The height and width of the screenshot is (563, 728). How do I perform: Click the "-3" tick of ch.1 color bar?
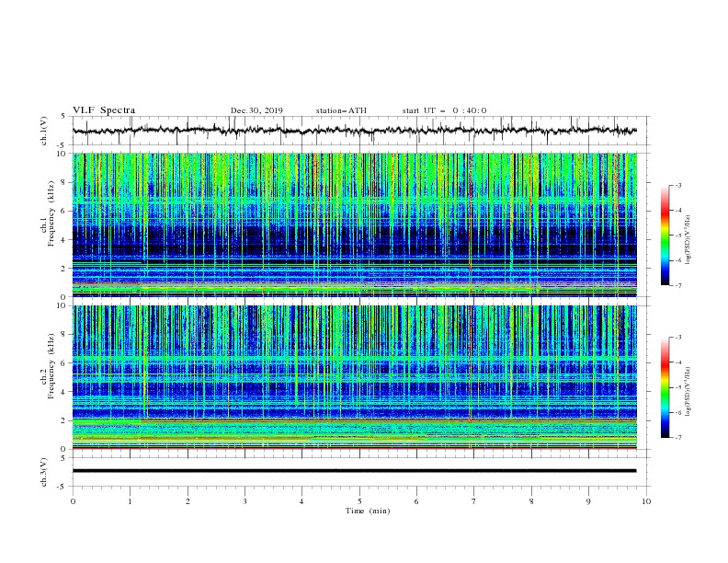677,186
